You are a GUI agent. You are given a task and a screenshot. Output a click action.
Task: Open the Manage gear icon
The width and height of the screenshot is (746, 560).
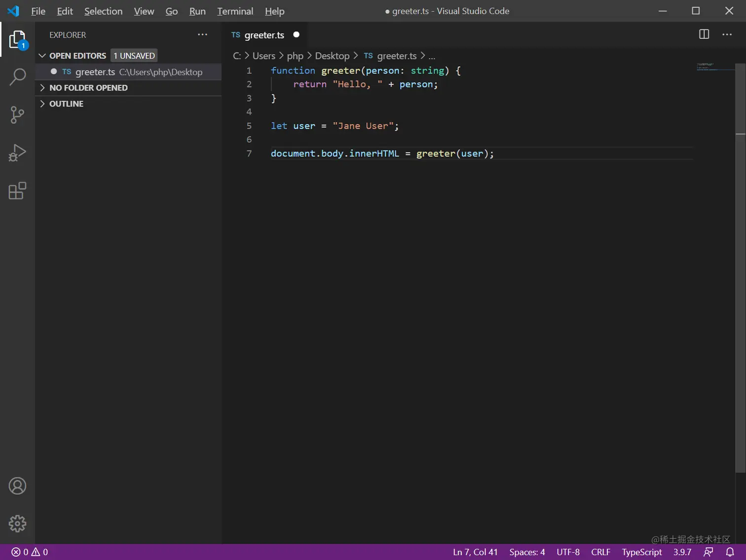pyautogui.click(x=17, y=523)
